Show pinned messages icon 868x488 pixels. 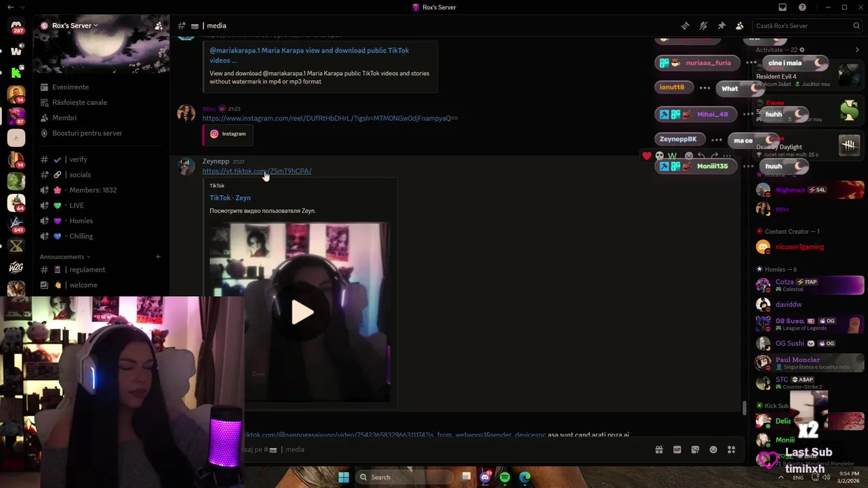pyautogui.click(x=722, y=26)
